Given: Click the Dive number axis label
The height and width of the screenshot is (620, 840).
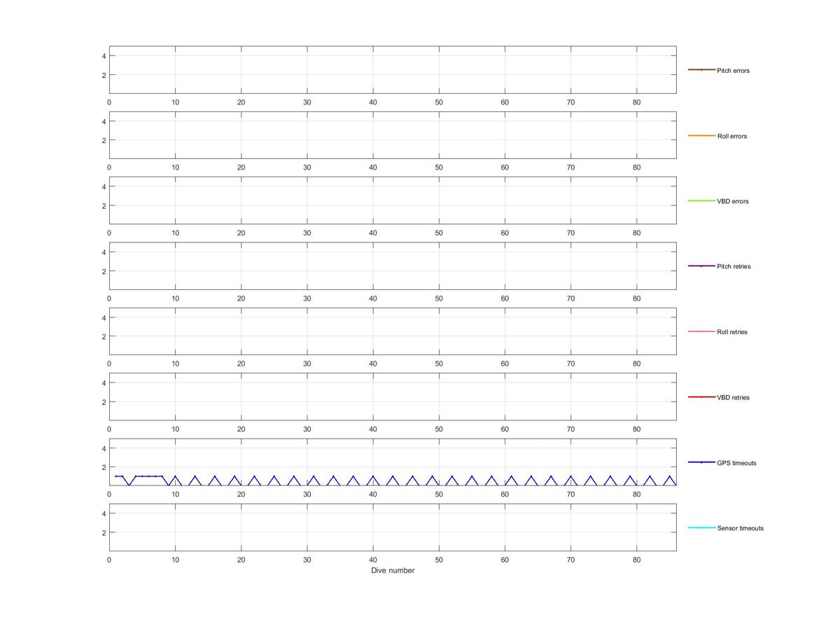Looking at the screenshot, I should (393, 570).
